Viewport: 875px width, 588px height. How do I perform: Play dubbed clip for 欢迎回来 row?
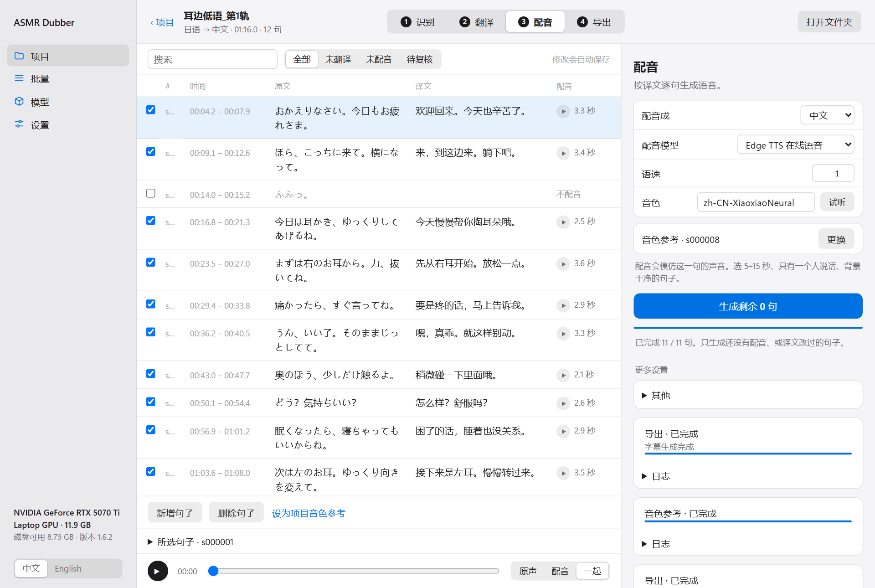(x=563, y=112)
